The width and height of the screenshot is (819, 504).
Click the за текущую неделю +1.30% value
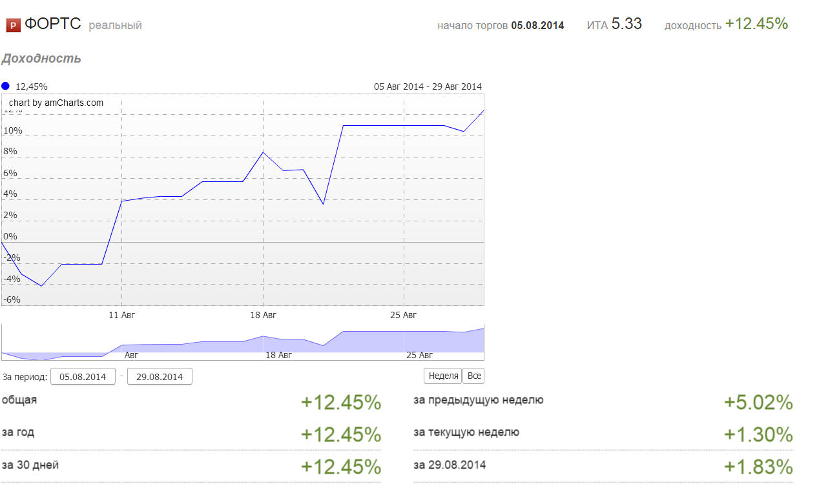(758, 435)
